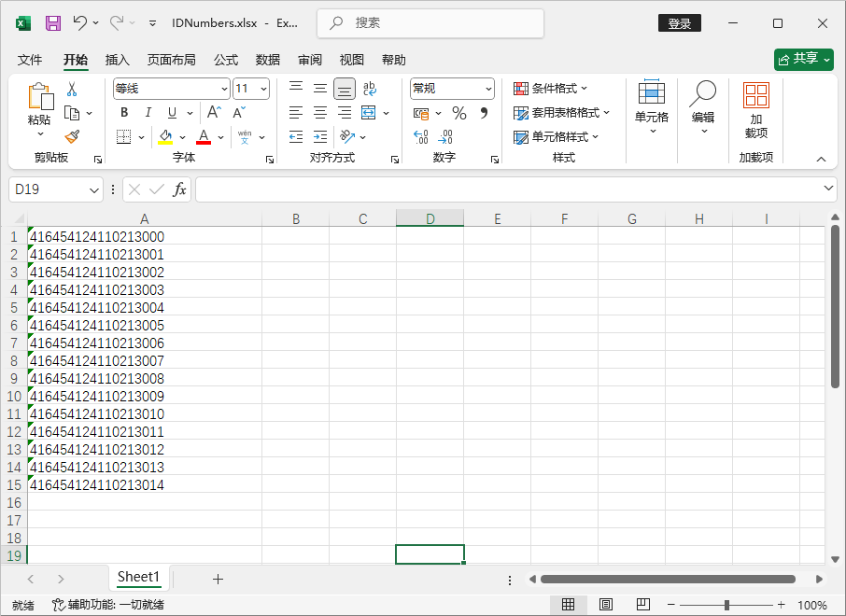This screenshot has width=846, height=616.
Task: Switch to the 数据 ribbon tab
Action: [267, 60]
